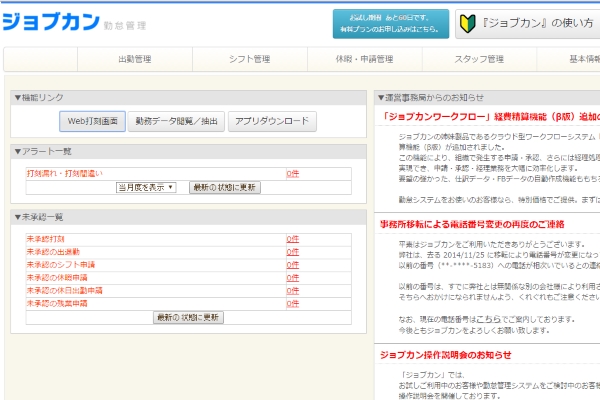Open the 当月度を表示 dropdown
This screenshot has width=600, height=400.
pos(146,187)
